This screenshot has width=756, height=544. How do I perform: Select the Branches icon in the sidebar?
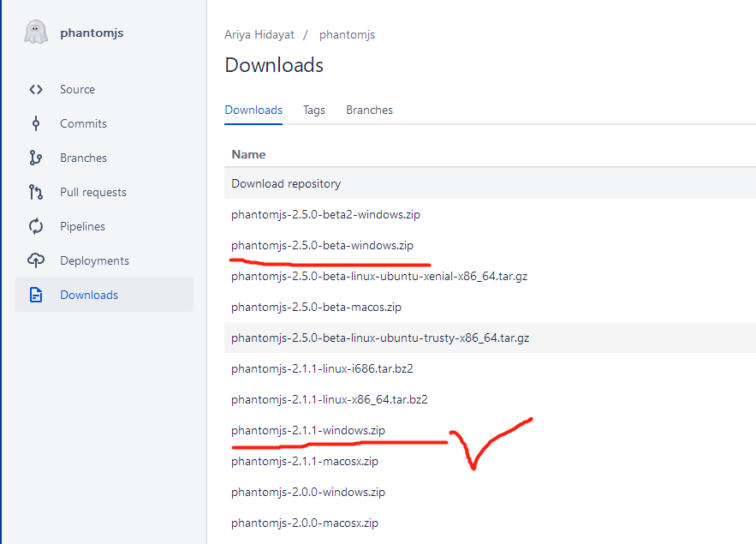pos(36,158)
